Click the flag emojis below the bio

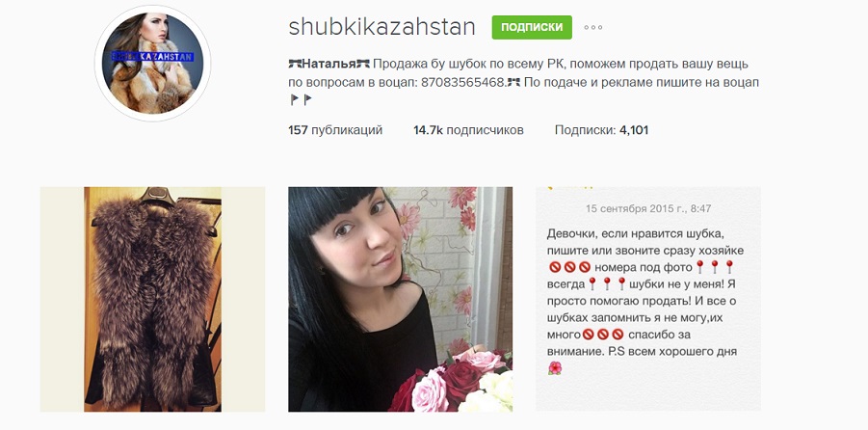pyautogui.click(x=302, y=100)
